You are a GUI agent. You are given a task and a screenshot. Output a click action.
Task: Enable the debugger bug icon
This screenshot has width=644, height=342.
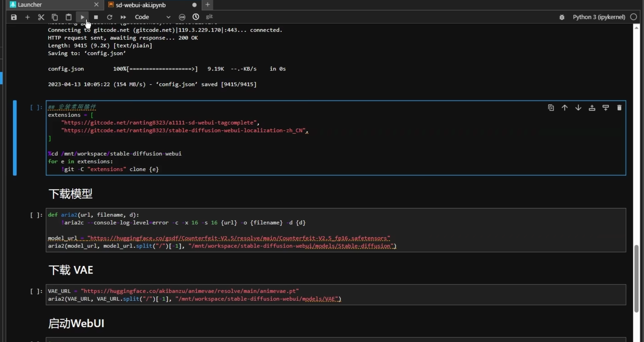point(562,17)
